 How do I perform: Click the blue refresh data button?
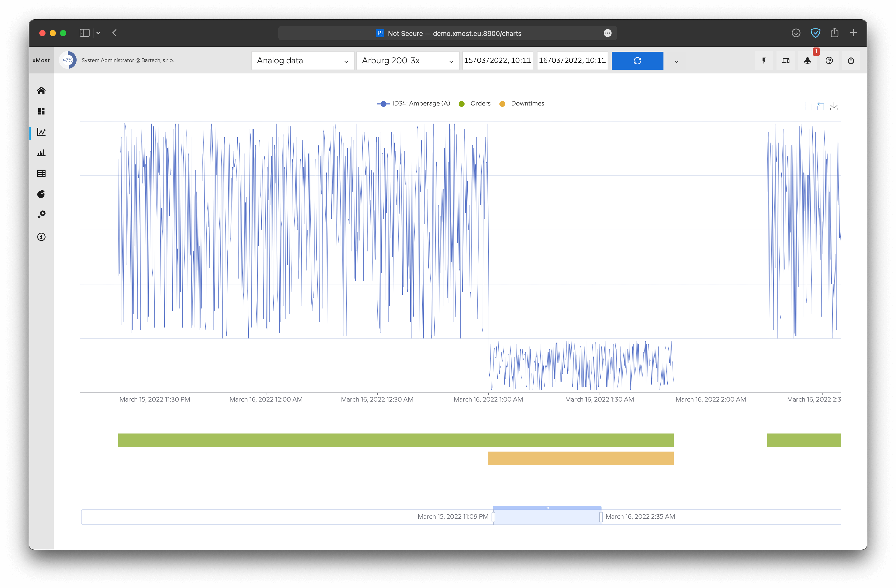pos(637,61)
